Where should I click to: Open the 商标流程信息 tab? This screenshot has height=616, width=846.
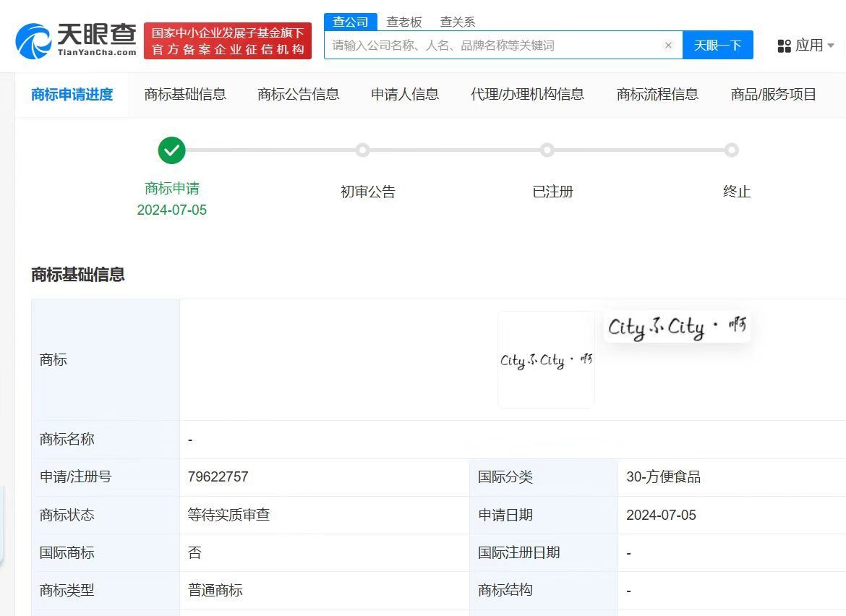tap(657, 94)
